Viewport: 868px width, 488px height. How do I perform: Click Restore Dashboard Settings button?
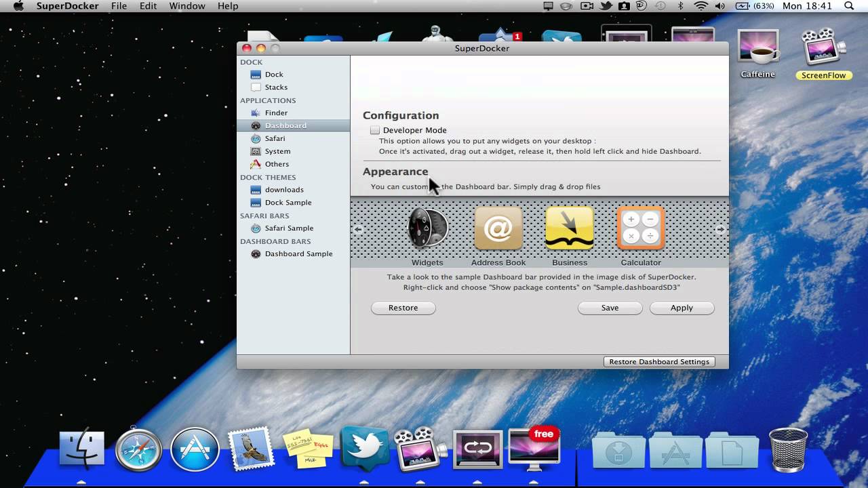tap(659, 362)
